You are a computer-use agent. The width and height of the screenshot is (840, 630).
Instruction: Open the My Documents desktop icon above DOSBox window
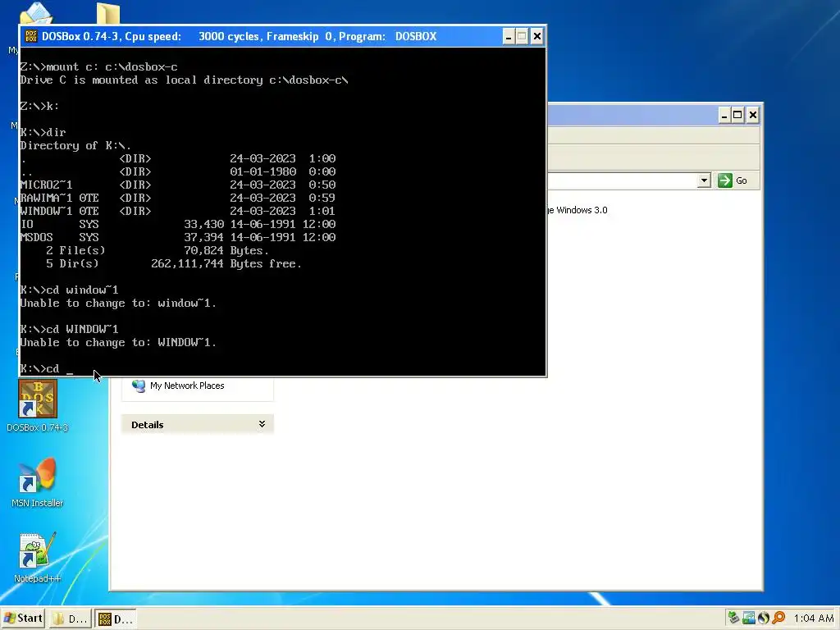35,13
